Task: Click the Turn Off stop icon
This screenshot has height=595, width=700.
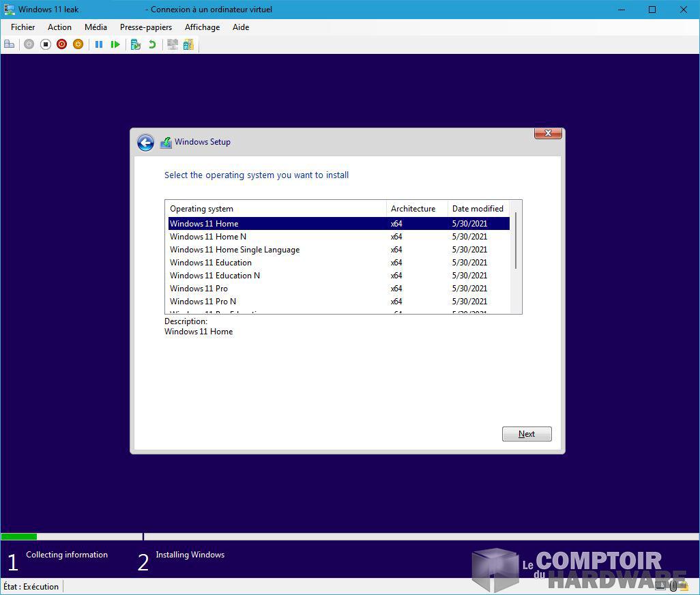Action: tap(46, 44)
